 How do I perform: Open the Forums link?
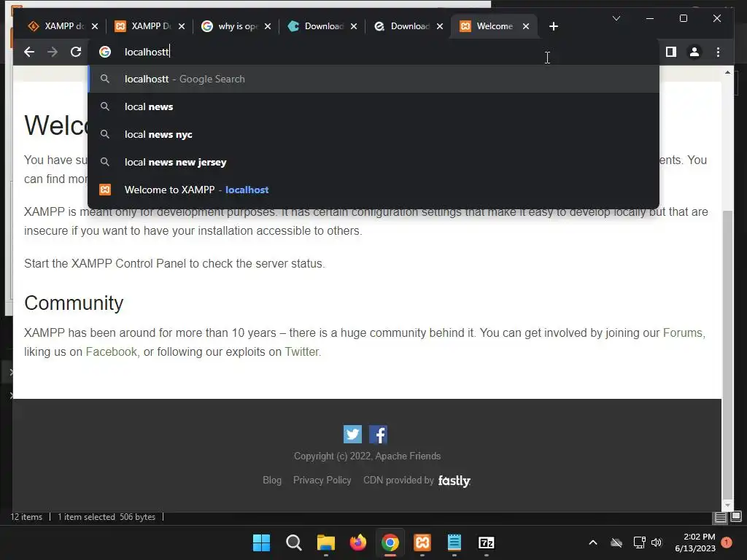coord(682,332)
